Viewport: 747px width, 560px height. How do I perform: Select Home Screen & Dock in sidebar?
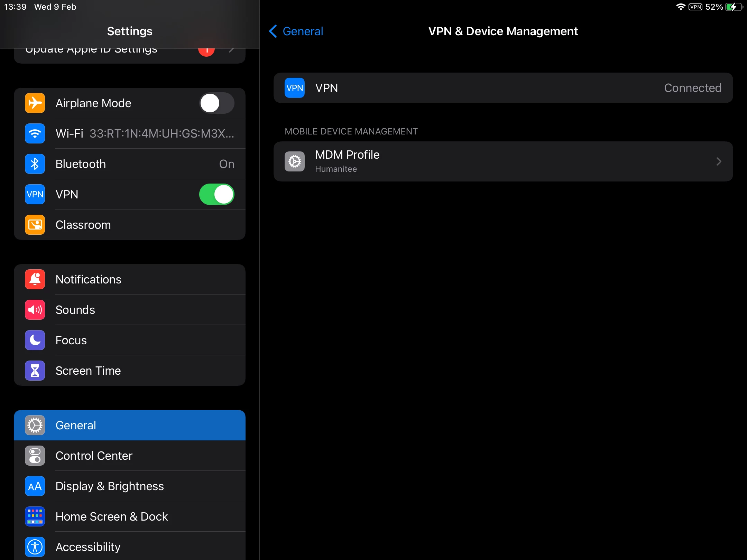[130, 516]
